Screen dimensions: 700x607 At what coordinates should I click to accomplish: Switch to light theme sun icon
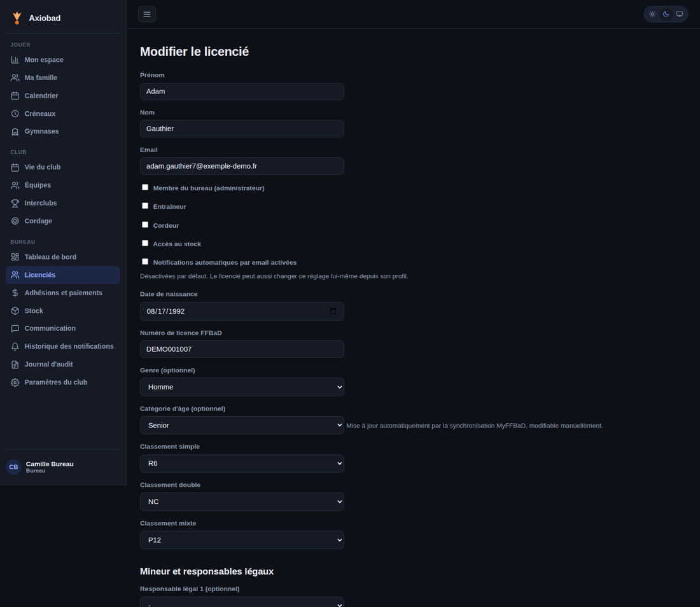click(652, 14)
